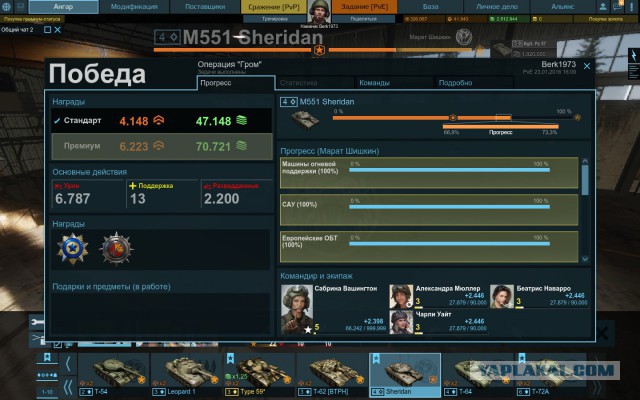640x400 pixels.
Task: Select the Sheridan tank card
Action: [x=405, y=375]
